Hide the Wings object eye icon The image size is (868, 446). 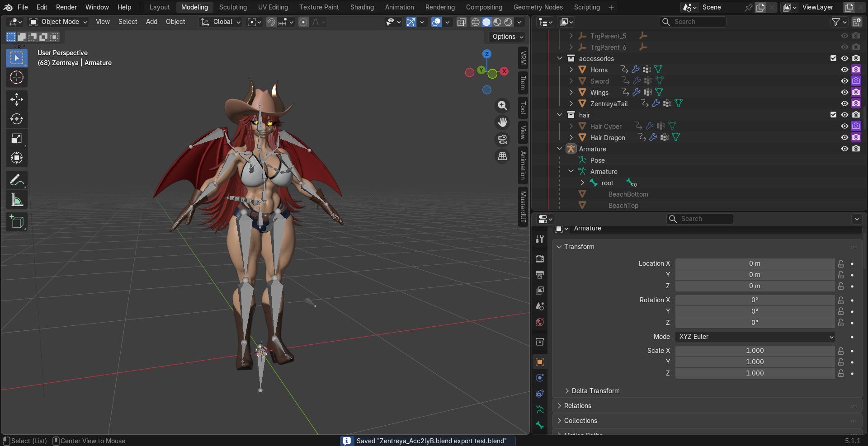pos(844,92)
